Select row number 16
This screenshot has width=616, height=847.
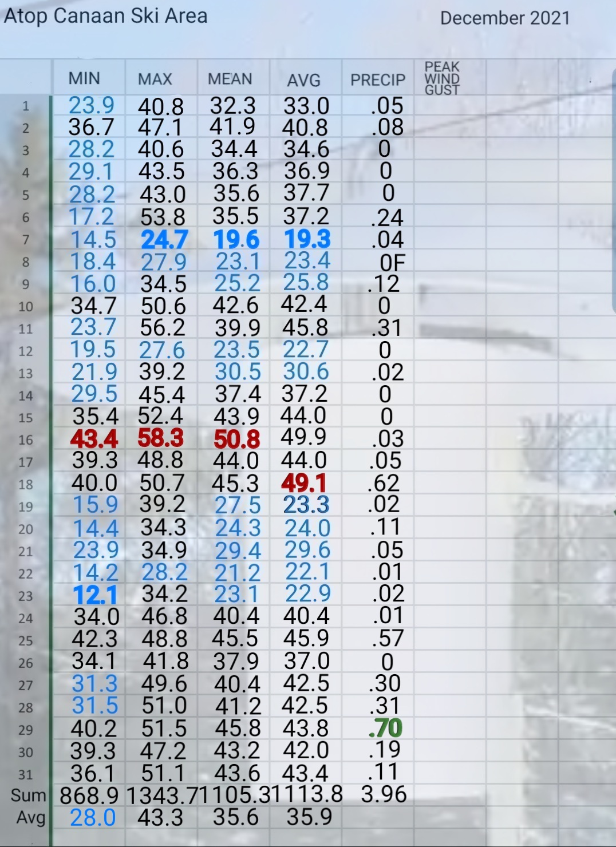coord(26,440)
